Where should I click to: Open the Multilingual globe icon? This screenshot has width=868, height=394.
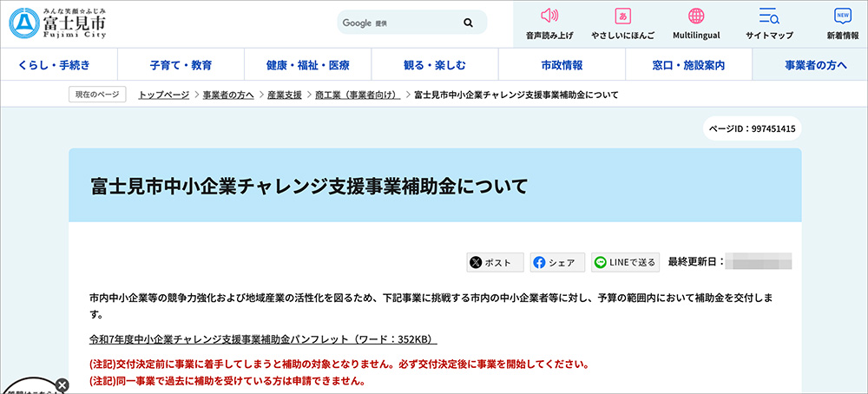tap(696, 16)
